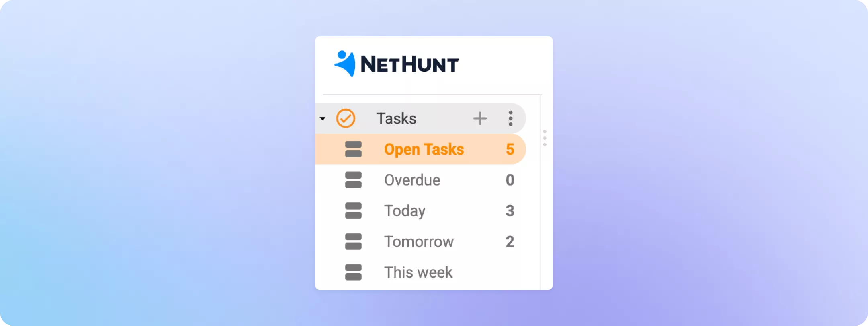Click the orange Tasks checkmark icon
This screenshot has width=868, height=326.
pos(346,118)
